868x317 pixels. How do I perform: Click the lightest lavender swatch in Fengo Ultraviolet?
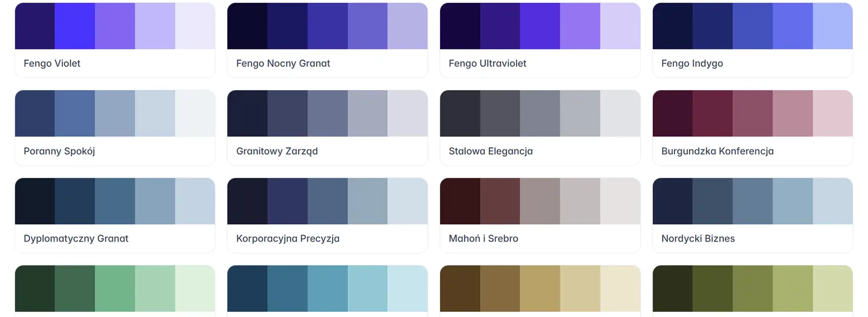[620, 26]
